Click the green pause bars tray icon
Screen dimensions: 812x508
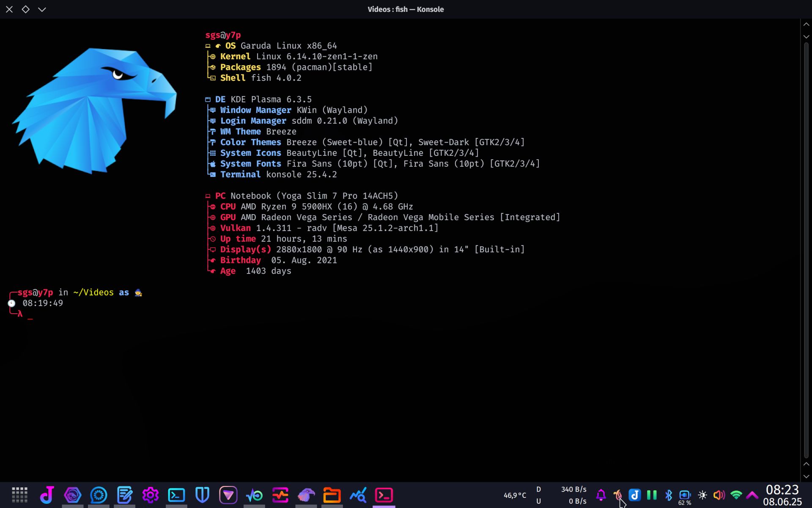[x=652, y=495]
